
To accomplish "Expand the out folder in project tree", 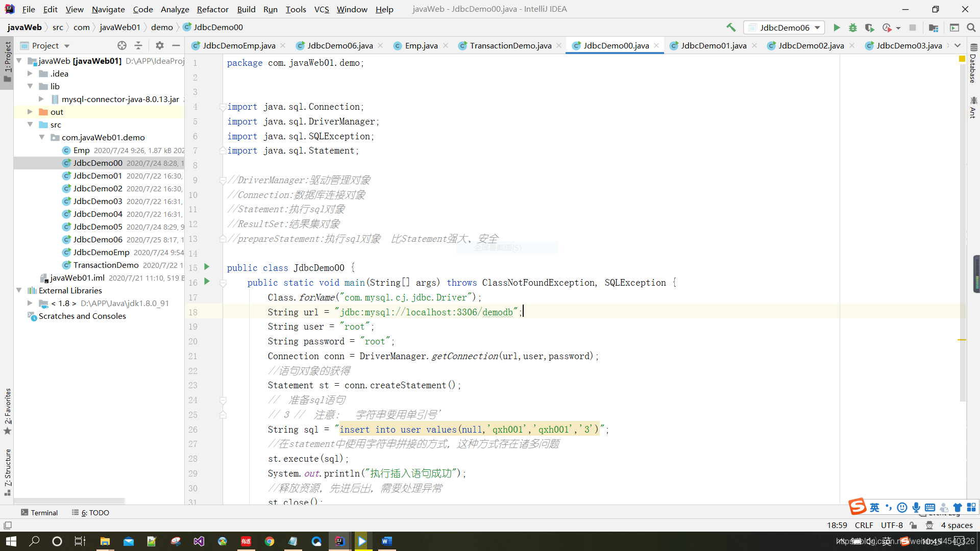I will pyautogui.click(x=30, y=112).
